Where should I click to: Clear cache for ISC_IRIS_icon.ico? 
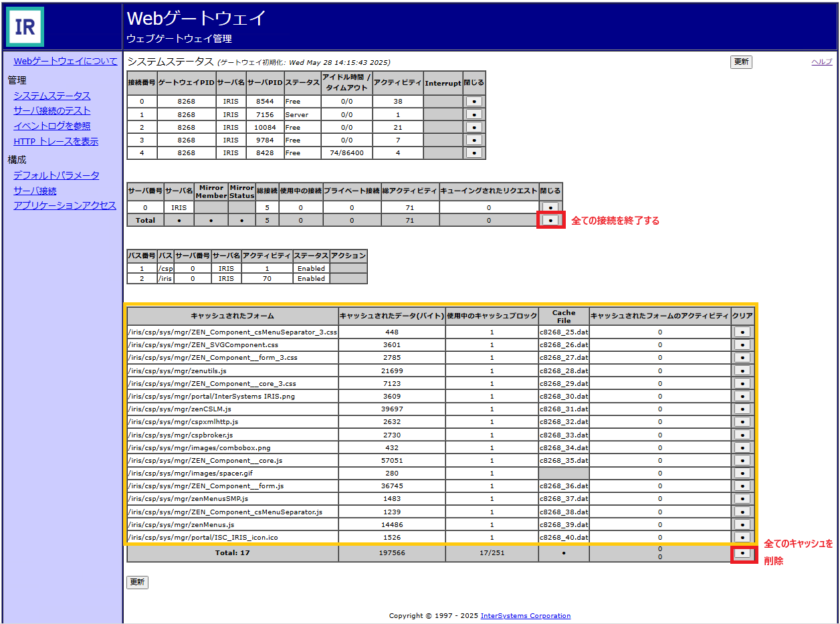coord(742,537)
